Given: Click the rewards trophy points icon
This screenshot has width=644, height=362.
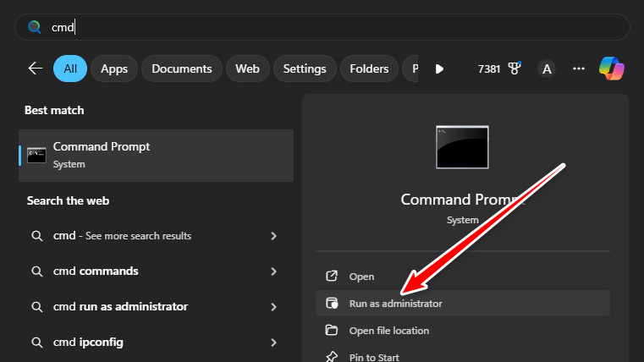Looking at the screenshot, I should point(515,69).
